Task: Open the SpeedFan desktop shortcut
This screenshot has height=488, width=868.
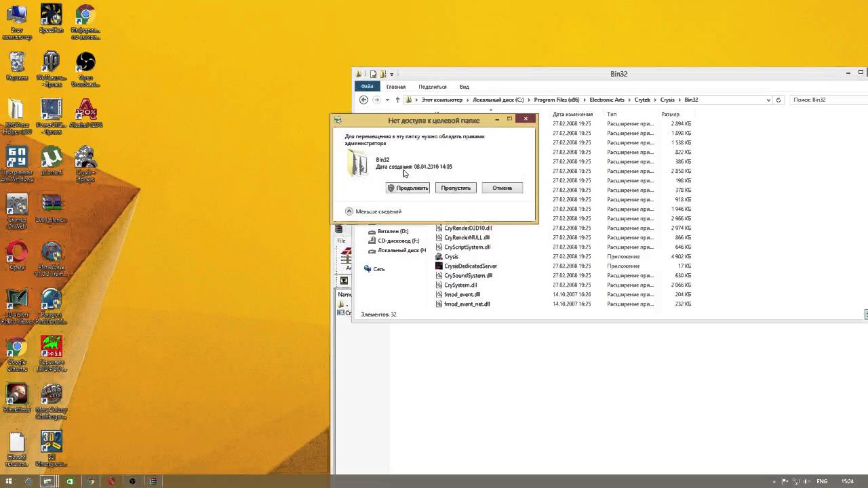Action: (x=52, y=20)
